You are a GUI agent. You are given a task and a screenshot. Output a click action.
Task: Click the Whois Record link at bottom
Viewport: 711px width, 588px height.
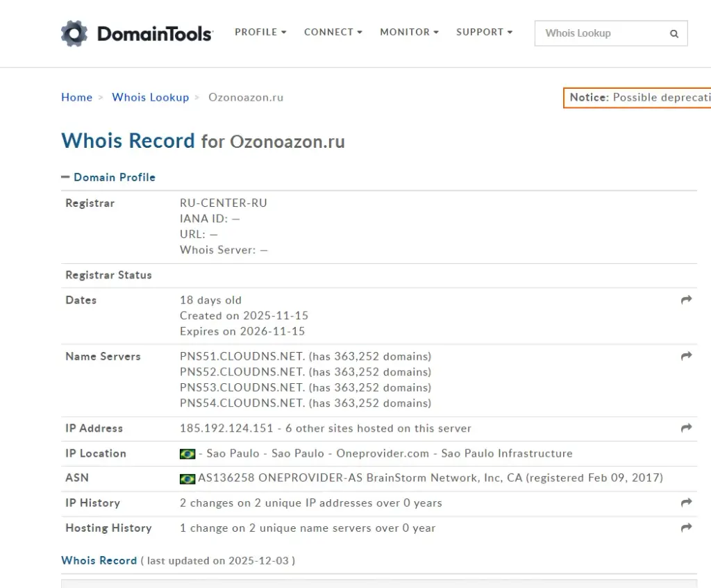pyautogui.click(x=99, y=561)
